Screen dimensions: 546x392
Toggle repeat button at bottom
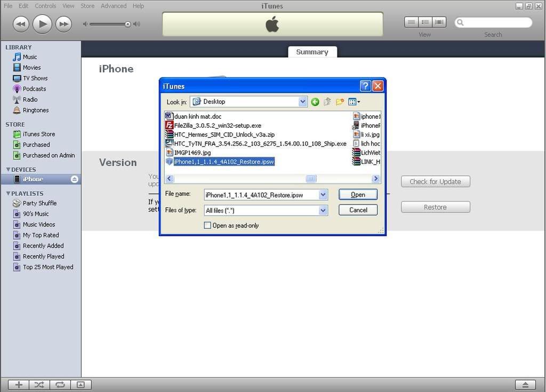click(x=60, y=385)
